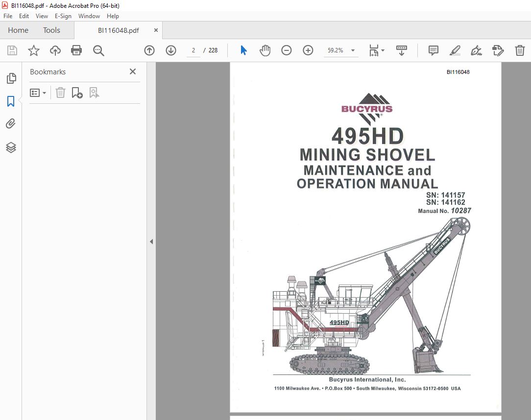Collapse the navigation pane arrow
The width and height of the screenshot is (531, 420).
151,242
